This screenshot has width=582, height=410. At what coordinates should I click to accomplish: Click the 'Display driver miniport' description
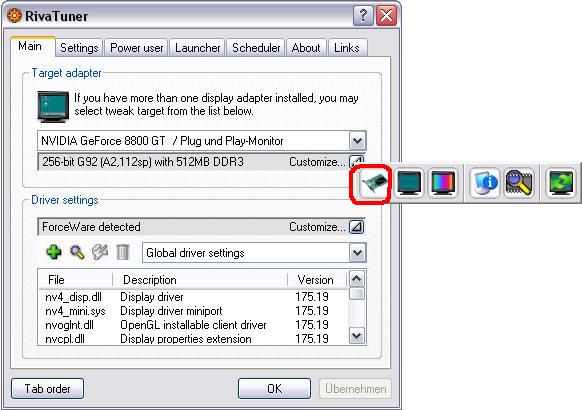[x=171, y=311]
